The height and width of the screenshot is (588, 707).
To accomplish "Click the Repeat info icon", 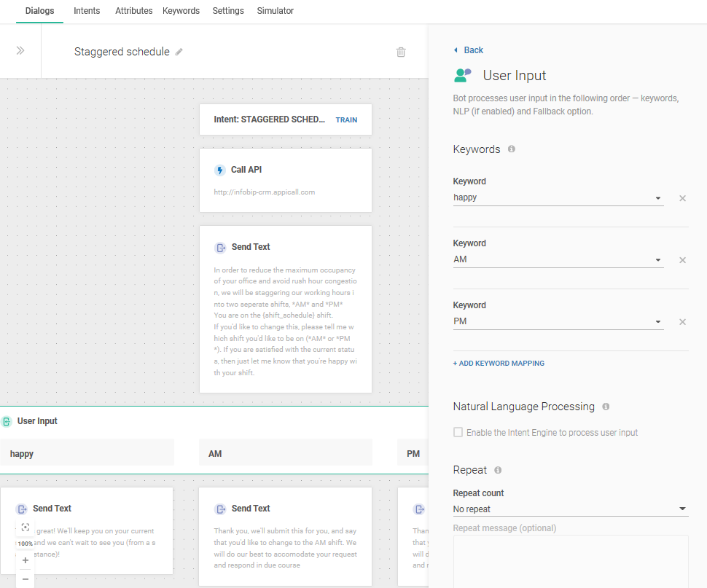I will point(498,470).
